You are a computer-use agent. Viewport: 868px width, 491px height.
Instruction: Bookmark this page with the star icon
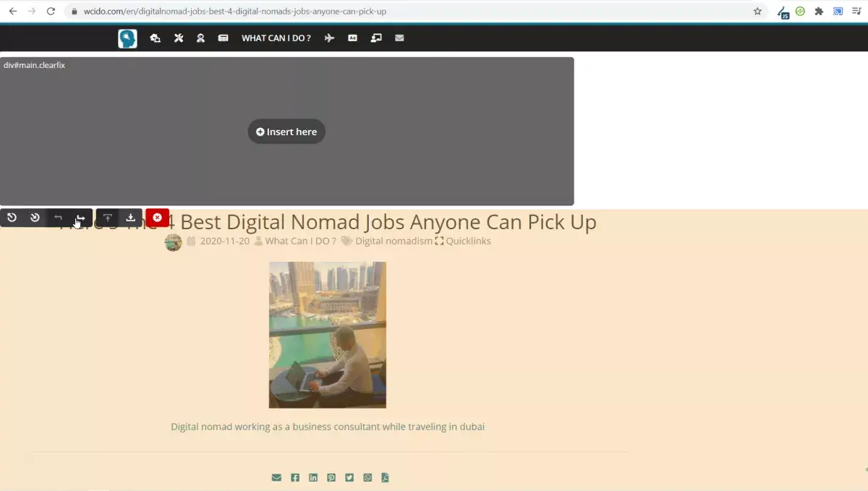(x=757, y=12)
